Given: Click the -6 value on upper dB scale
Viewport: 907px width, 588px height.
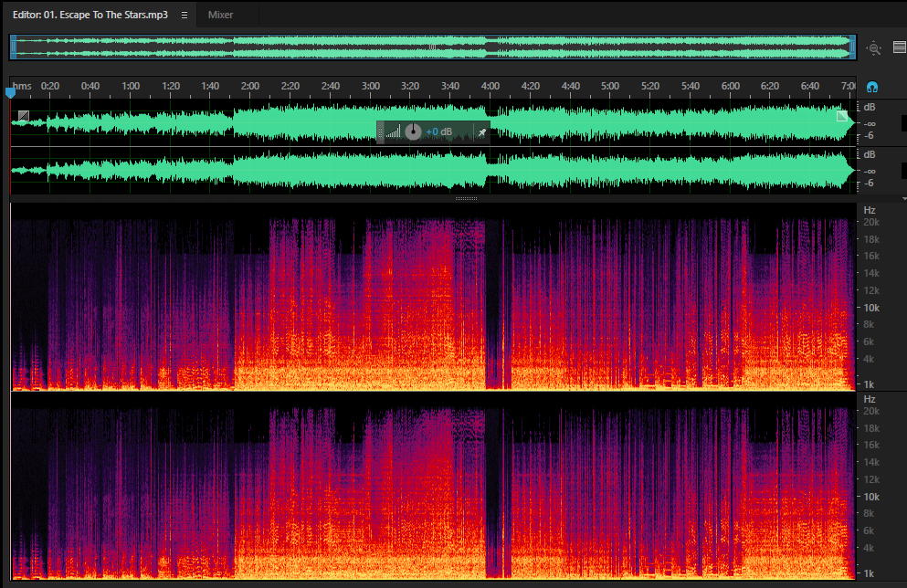Looking at the screenshot, I should point(869,136).
